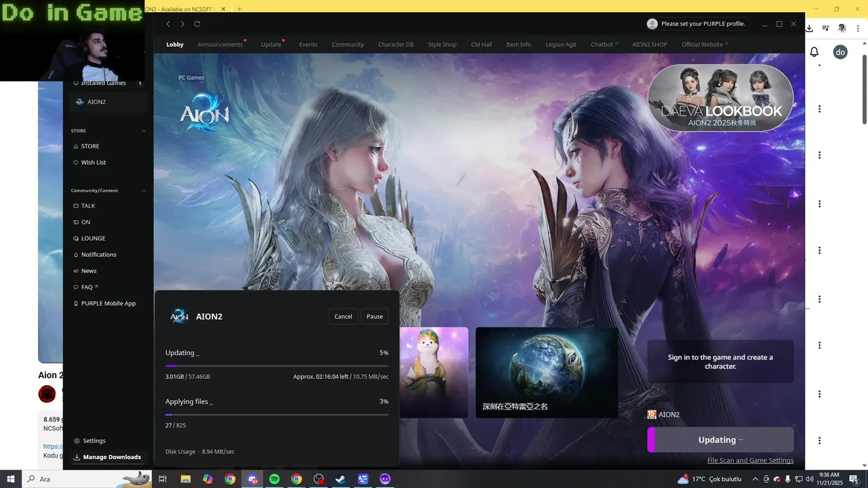Collapse the Community/Content section
This screenshot has height=488, width=868.
point(144,190)
